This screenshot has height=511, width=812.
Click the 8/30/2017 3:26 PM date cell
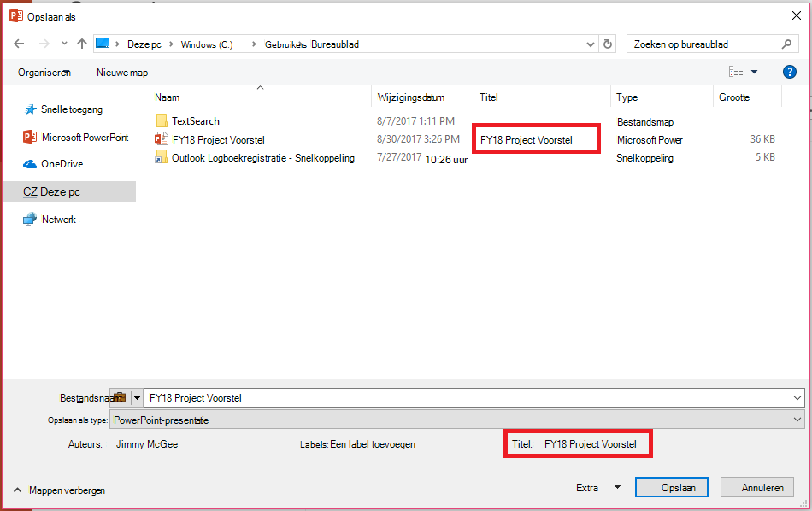[x=418, y=138]
